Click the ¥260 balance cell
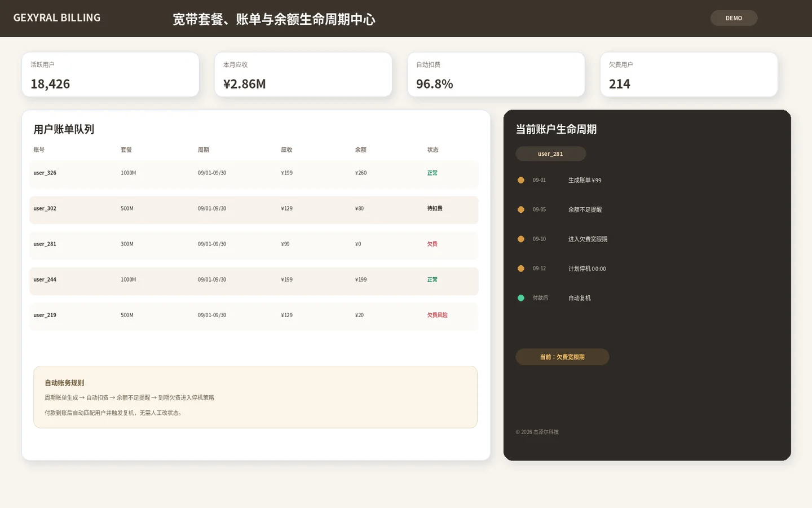Screen dimensions: 812x508 point(361,173)
